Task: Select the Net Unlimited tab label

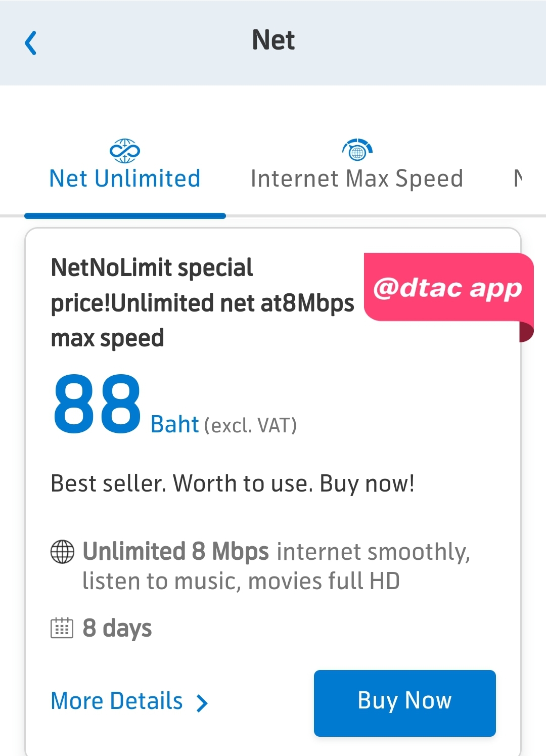Action: coord(125,179)
